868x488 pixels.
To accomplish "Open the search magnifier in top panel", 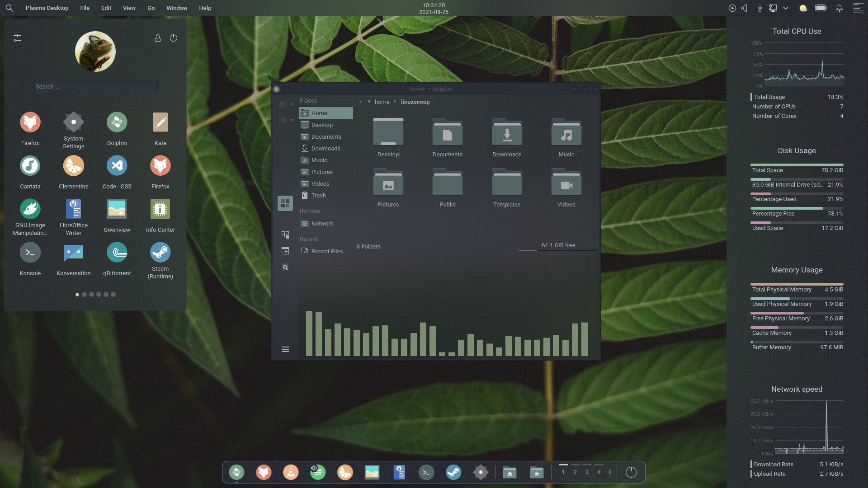I will pos(9,8).
